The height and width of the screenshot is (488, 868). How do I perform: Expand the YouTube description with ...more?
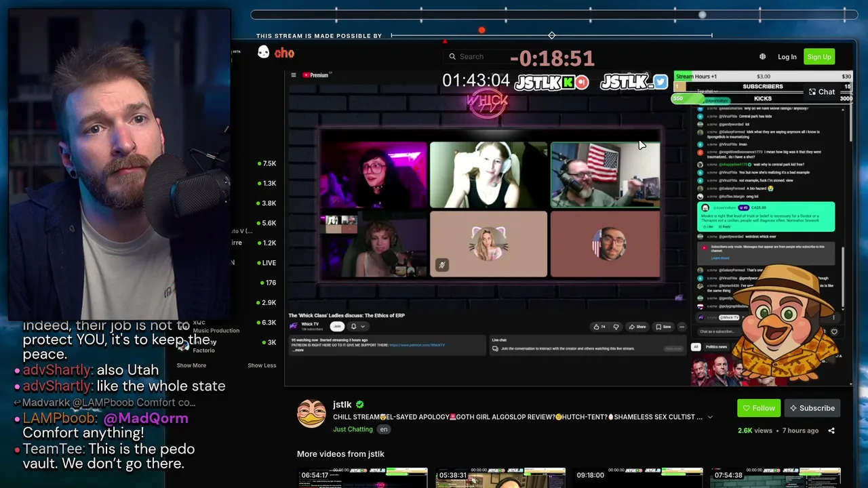click(298, 350)
